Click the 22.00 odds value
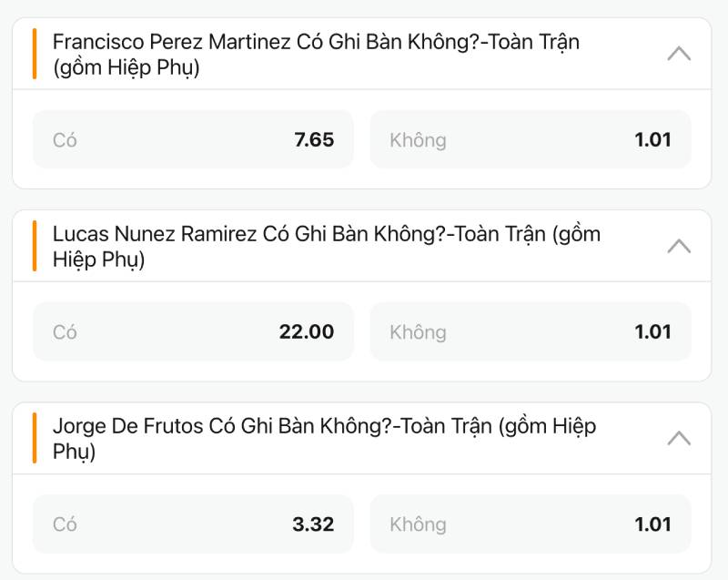This screenshot has width=728, height=580. (x=307, y=332)
